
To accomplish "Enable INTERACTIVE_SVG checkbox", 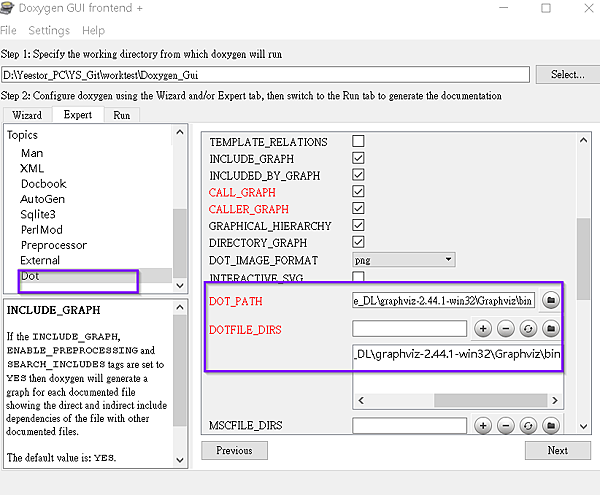I will click(358, 276).
